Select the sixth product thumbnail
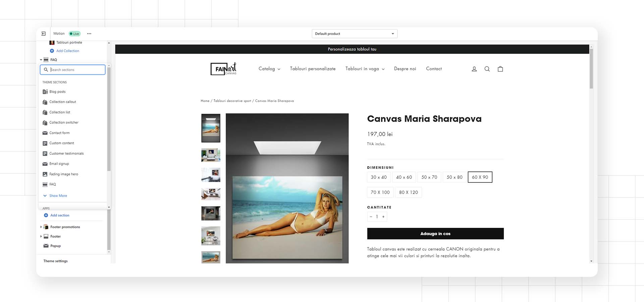The height and width of the screenshot is (302, 644). point(211,236)
